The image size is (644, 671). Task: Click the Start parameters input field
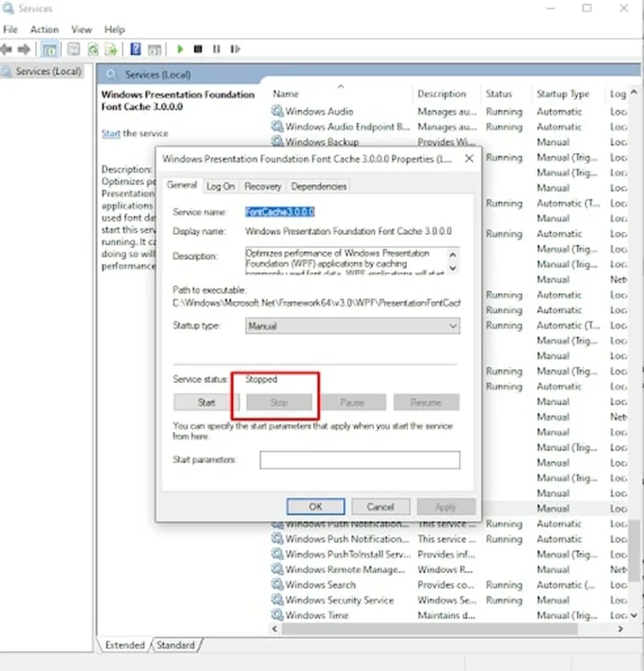tap(360, 460)
